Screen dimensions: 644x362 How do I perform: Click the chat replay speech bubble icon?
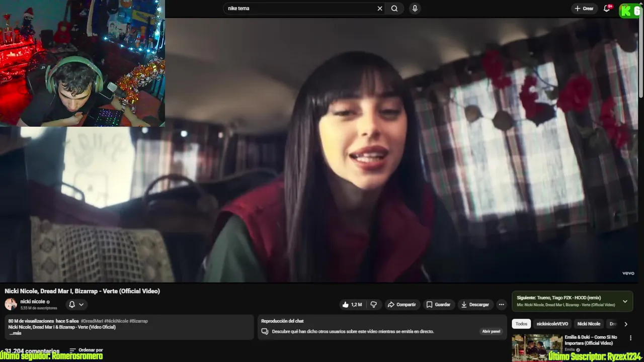[265, 331]
